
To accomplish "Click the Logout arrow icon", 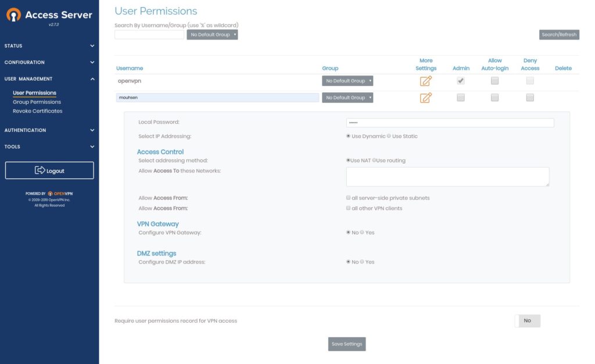I will pos(40,170).
